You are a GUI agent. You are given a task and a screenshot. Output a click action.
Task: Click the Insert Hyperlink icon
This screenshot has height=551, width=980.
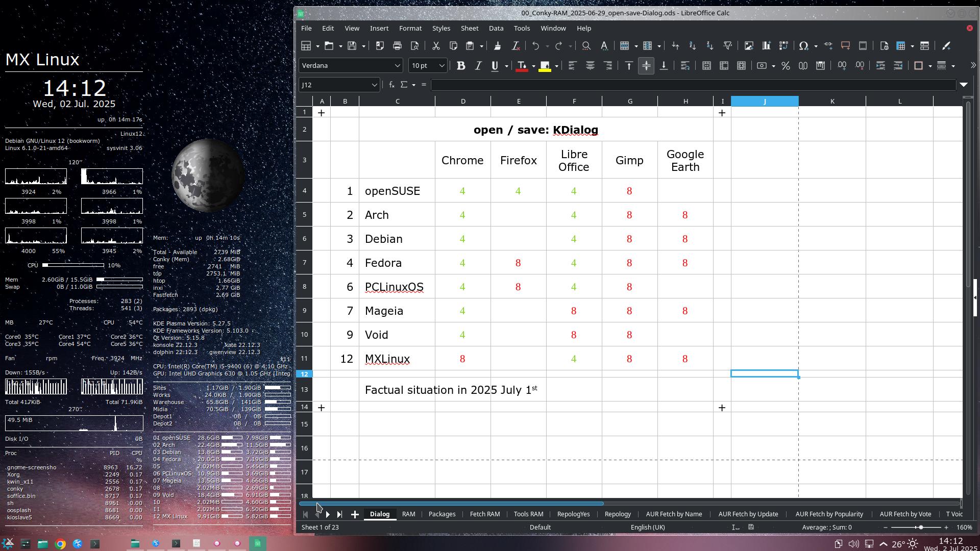tap(828, 46)
